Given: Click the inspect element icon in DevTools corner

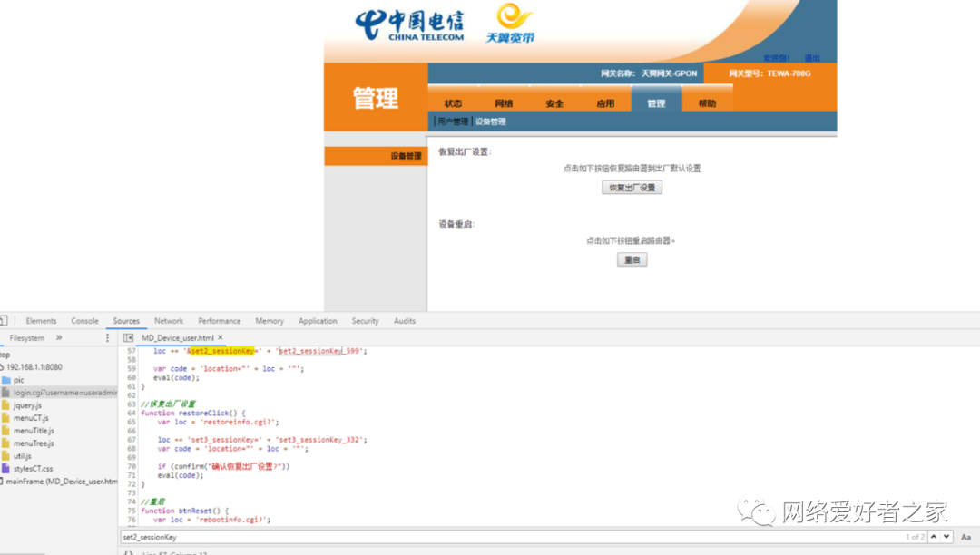Looking at the screenshot, I should click(4, 320).
